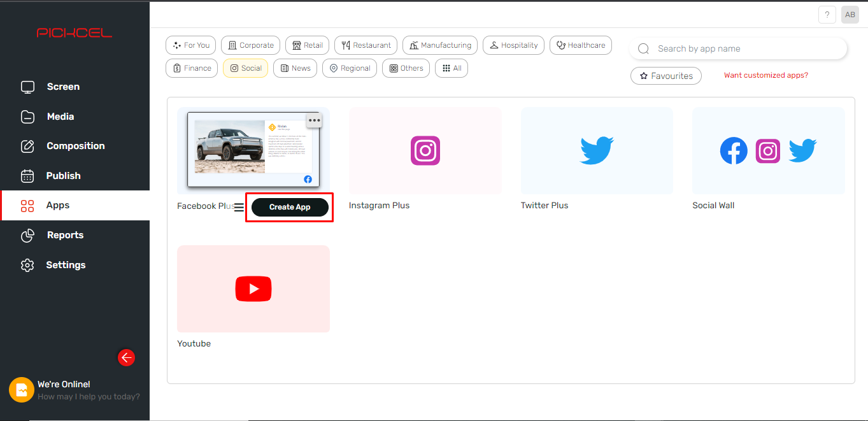
Task: Click the Youtube app name
Action: [x=194, y=344]
